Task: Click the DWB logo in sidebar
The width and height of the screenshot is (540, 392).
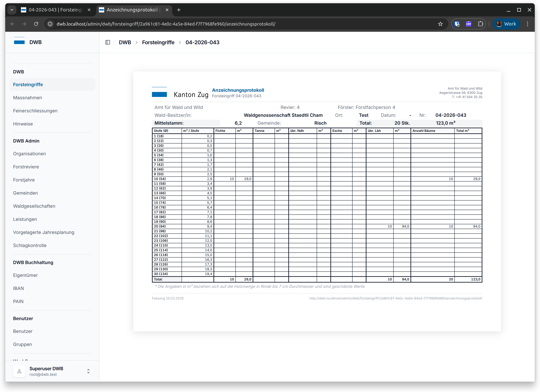Action: tap(19, 42)
